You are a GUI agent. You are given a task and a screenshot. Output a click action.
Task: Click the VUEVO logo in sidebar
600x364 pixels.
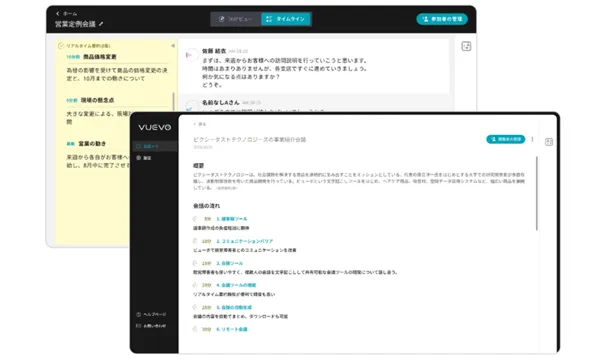[155, 127]
